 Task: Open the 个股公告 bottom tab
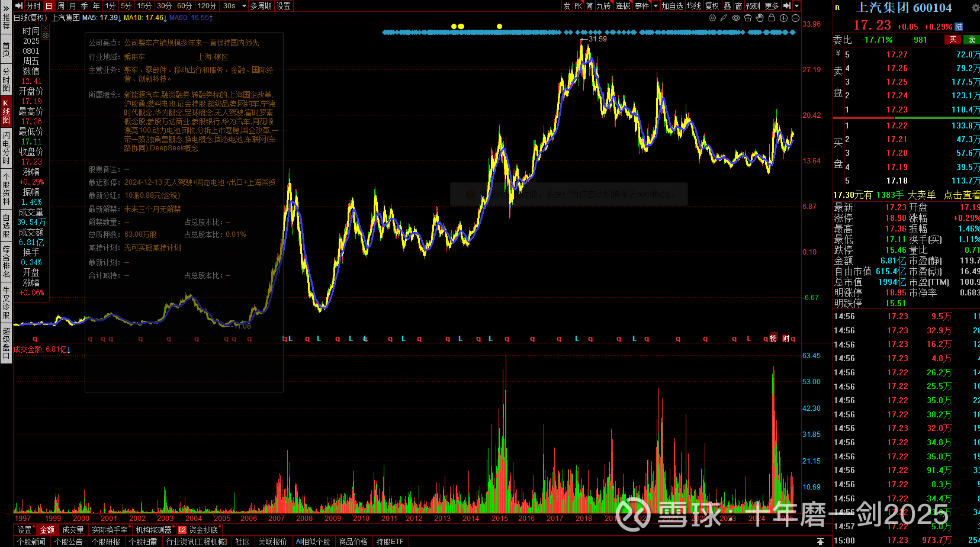tap(69, 542)
